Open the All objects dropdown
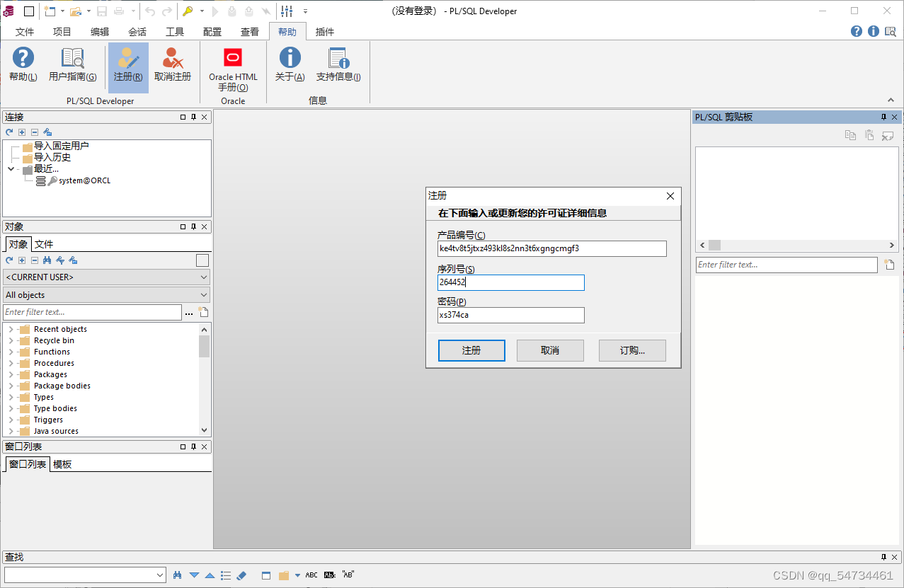Image resolution: width=904 pixels, height=588 pixels. (107, 295)
